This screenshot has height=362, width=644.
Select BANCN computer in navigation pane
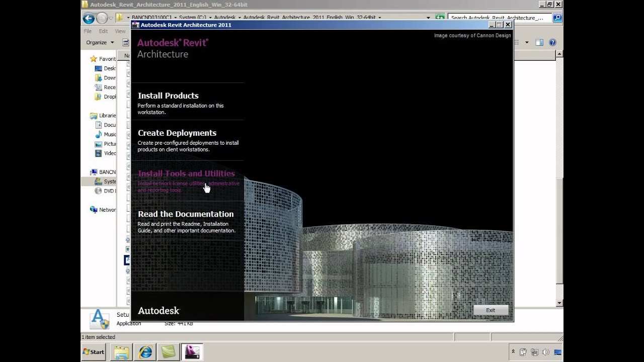[104, 172]
